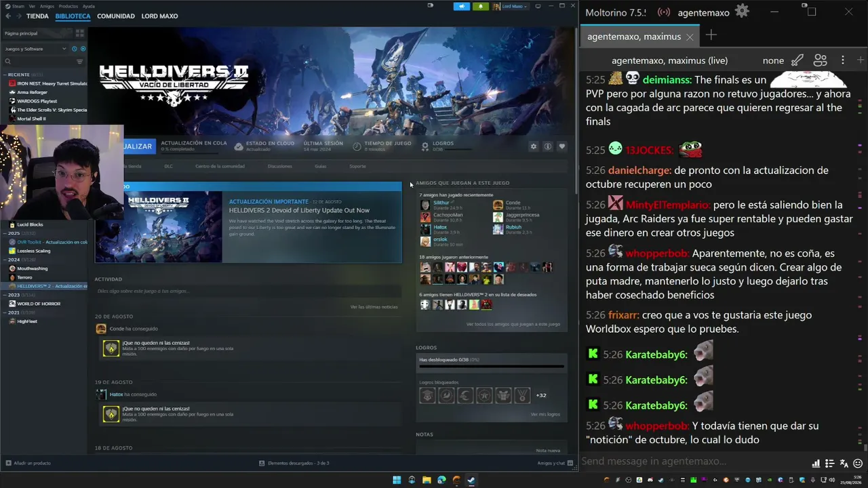Click the clock recent-sort icon in the sidebar
868x488 pixels.
pyautogui.click(x=75, y=49)
